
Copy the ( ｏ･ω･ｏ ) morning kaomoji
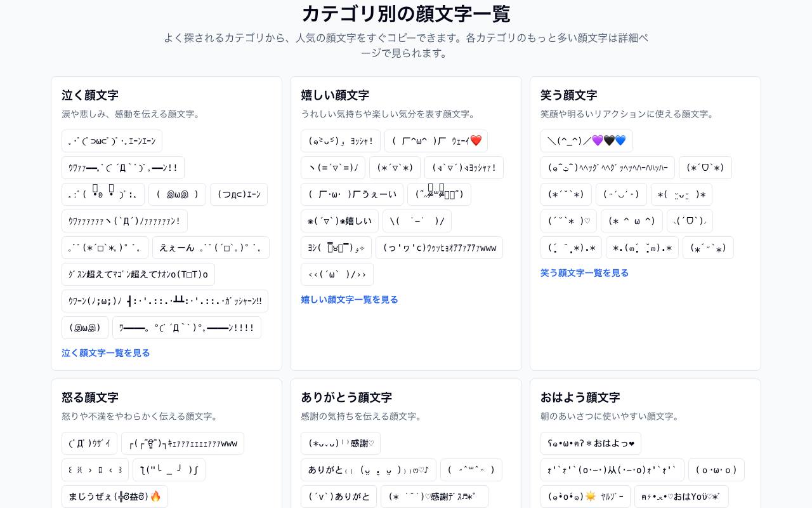pyautogui.click(x=716, y=470)
